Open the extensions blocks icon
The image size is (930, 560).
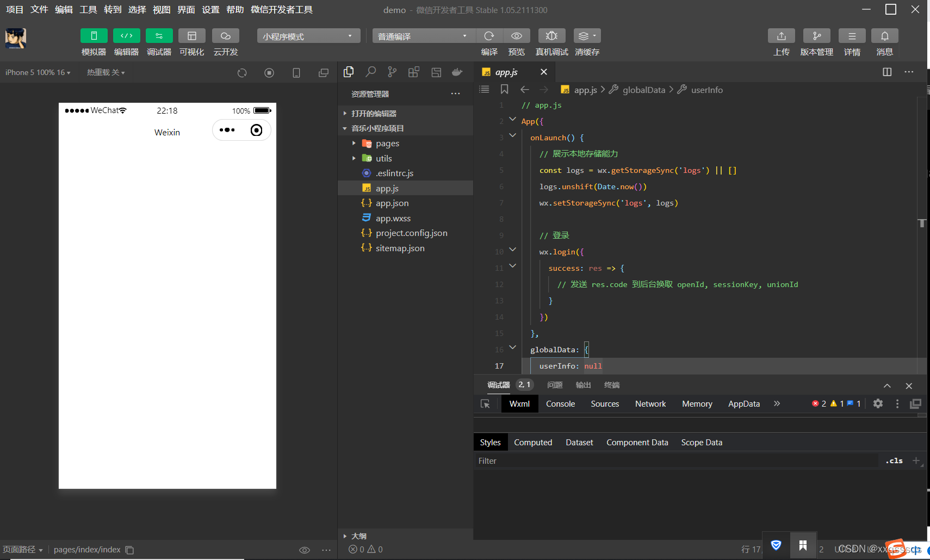coord(414,72)
